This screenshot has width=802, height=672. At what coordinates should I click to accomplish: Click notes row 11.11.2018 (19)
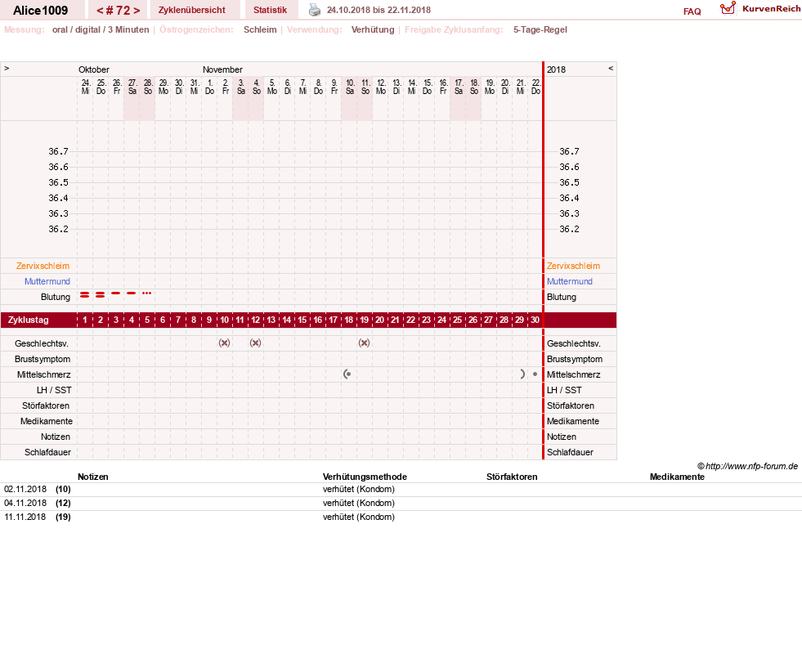401,517
